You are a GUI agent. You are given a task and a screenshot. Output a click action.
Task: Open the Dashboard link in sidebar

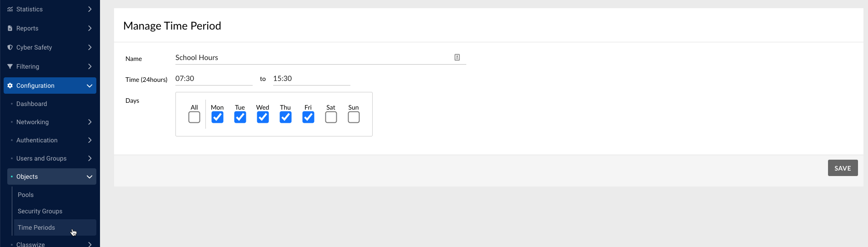click(x=32, y=104)
